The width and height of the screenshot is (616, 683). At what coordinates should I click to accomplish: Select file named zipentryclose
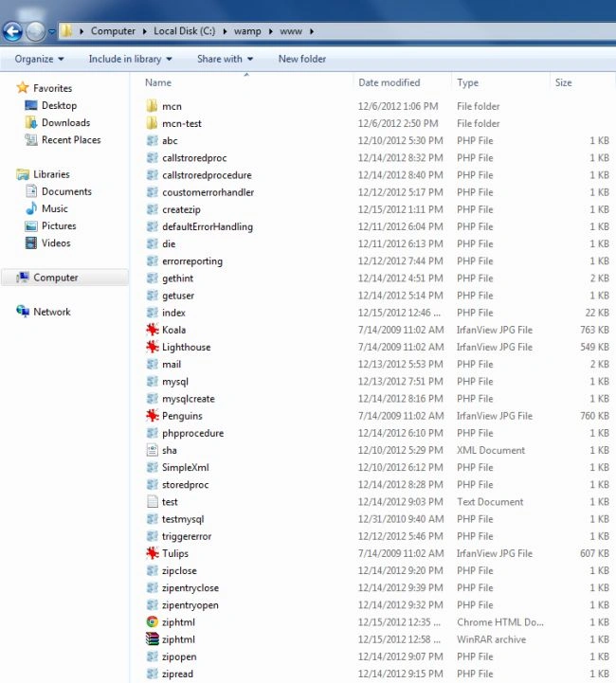coord(190,588)
